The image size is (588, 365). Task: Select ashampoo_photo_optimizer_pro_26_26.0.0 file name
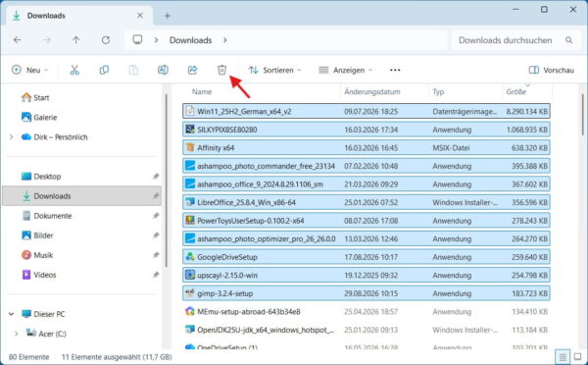267,238
